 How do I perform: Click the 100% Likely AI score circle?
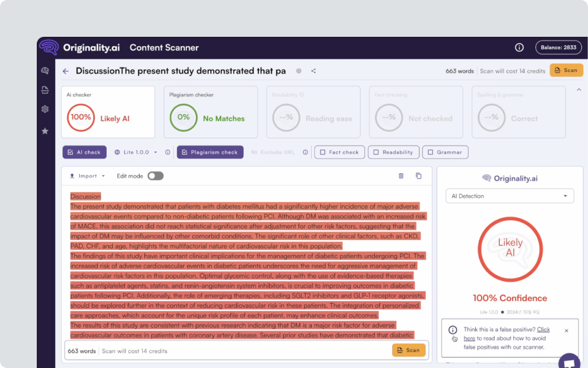tap(81, 118)
